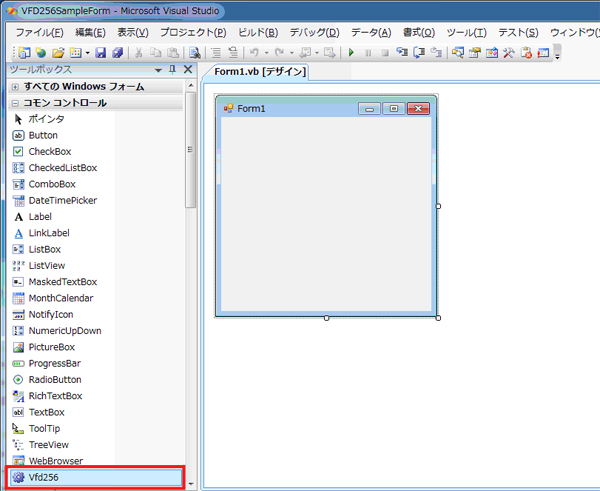Viewport: 600px width, 491px height.
Task: Open the Redo history dropdown arrow
Action: [292, 53]
